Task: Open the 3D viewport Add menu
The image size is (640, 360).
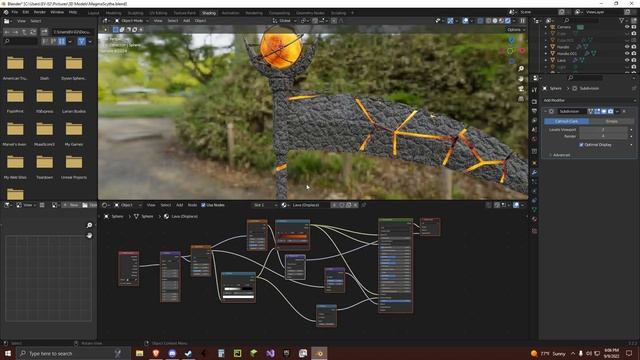Action: (187, 21)
